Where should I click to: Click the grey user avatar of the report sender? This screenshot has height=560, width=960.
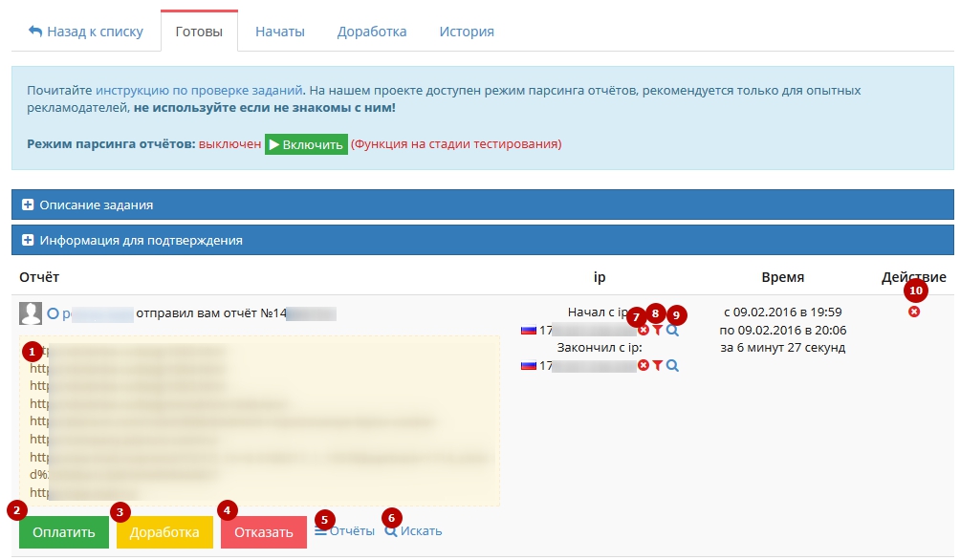(31, 313)
